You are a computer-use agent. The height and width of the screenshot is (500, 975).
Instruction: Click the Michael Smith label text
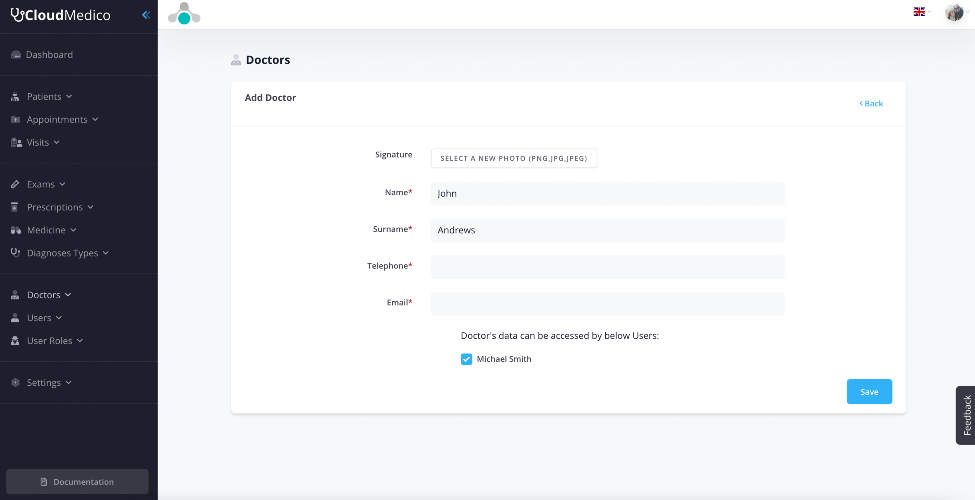tap(504, 359)
